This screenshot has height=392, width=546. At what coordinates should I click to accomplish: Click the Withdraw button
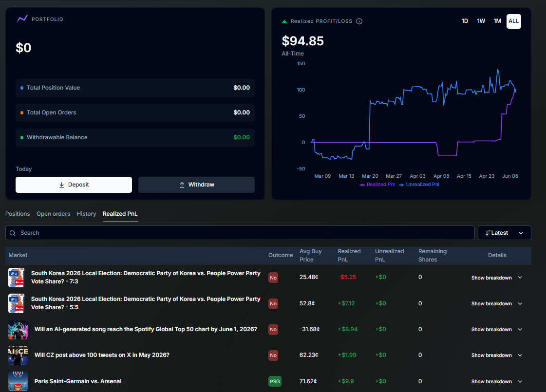coord(196,185)
